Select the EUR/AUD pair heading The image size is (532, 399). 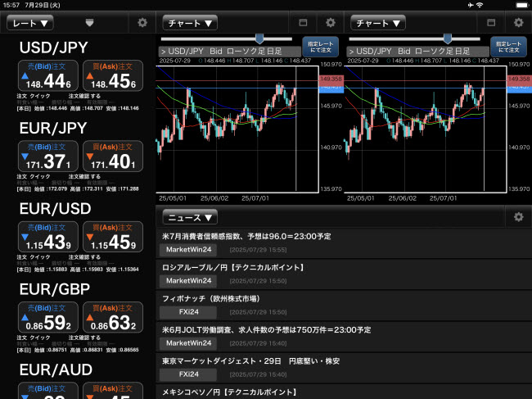(x=56, y=370)
